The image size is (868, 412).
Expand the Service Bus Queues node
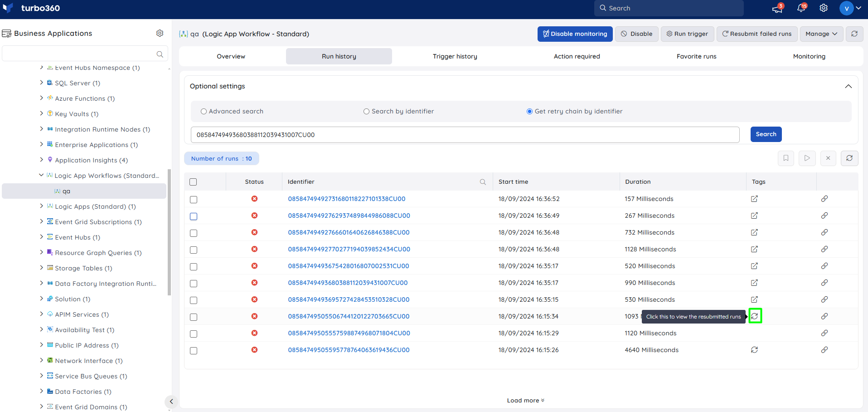pyautogui.click(x=42, y=376)
